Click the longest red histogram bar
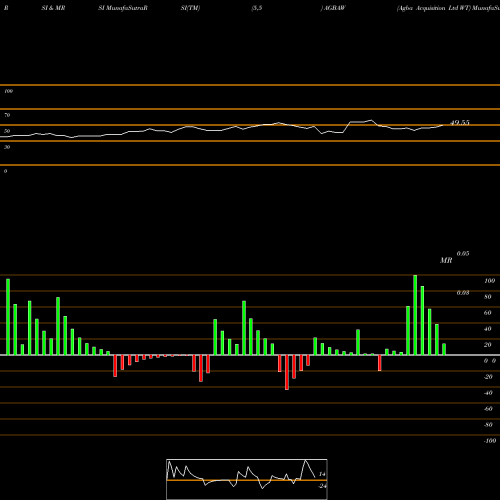This screenshot has width=500, height=500. tap(287, 372)
